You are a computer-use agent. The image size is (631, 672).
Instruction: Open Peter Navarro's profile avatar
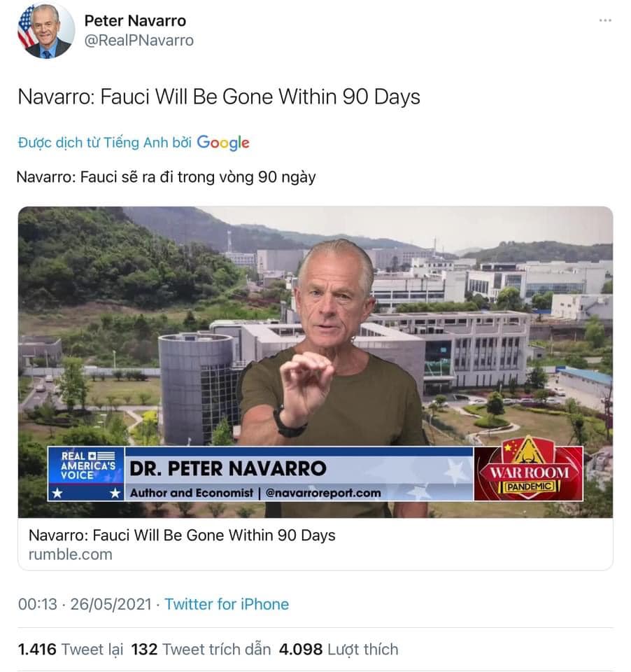click(x=46, y=31)
